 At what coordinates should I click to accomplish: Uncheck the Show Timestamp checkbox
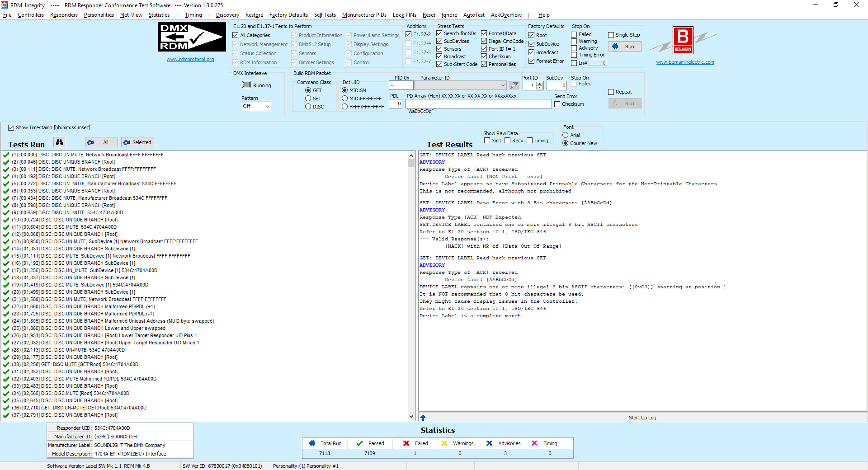(x=11, y=128)
